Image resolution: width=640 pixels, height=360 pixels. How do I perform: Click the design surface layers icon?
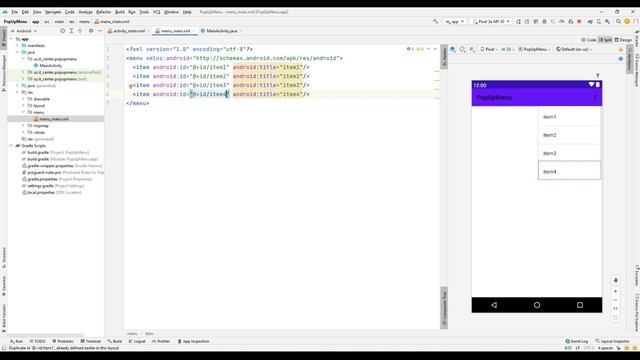click(453, 49)
